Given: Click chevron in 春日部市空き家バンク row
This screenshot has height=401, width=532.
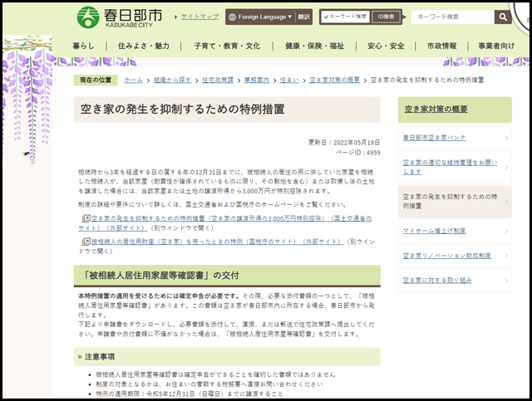Looking at the screenshot, I should coord(506,138).
